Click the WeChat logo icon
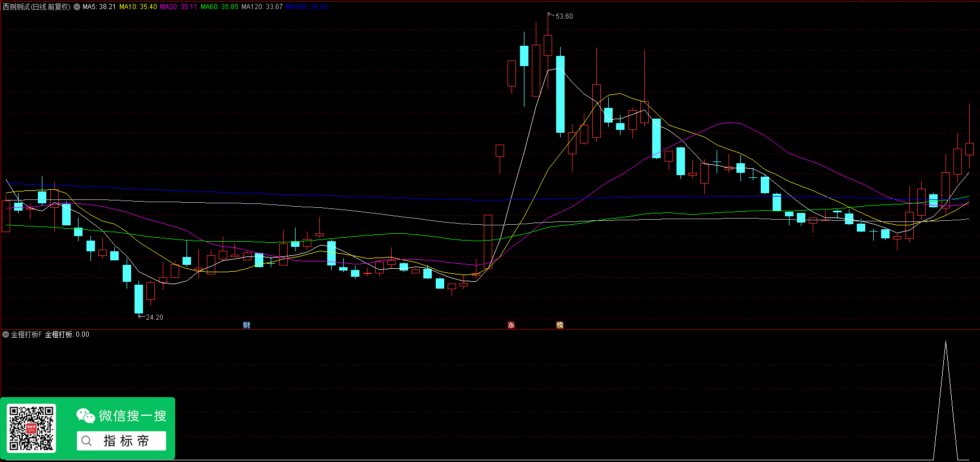The image size is (980, 462). click(86, 416)
